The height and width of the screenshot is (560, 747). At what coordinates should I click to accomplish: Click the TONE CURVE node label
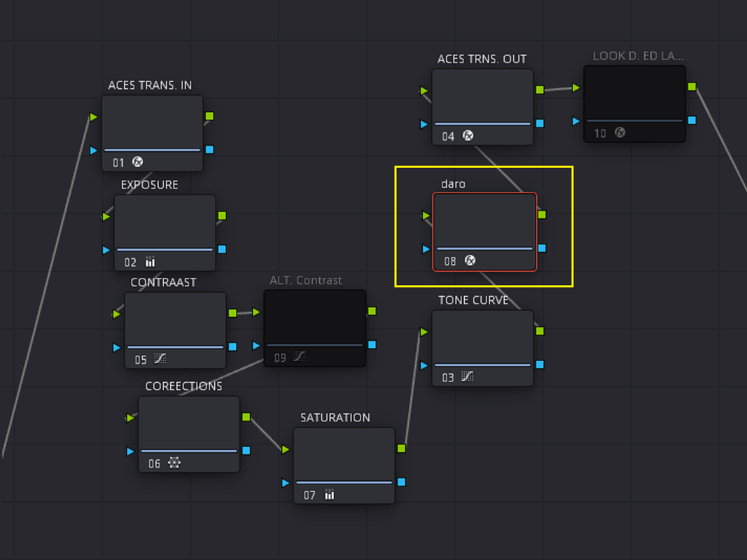click(x=473, y=300)
